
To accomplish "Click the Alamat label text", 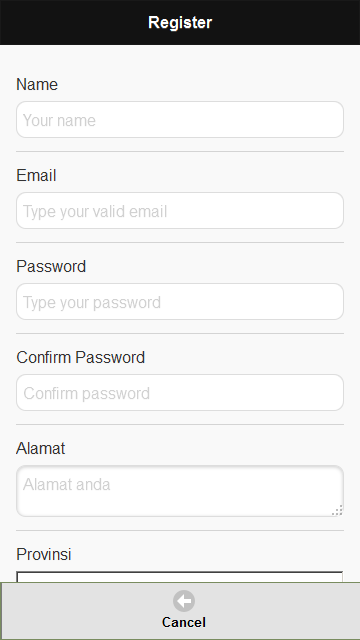I will click(40, 449).
